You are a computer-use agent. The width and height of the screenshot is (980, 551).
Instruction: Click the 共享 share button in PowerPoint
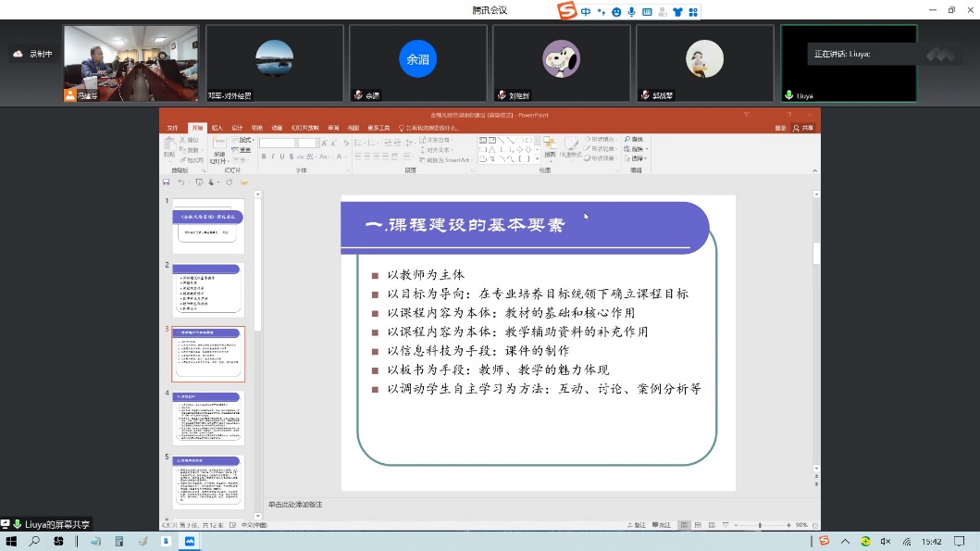(x=804, y=128)
